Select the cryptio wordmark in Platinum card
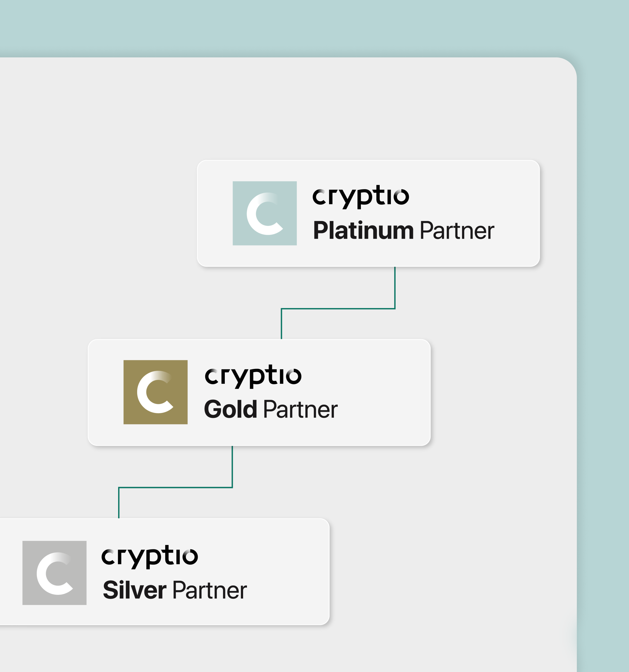 [x=361, y=197]
